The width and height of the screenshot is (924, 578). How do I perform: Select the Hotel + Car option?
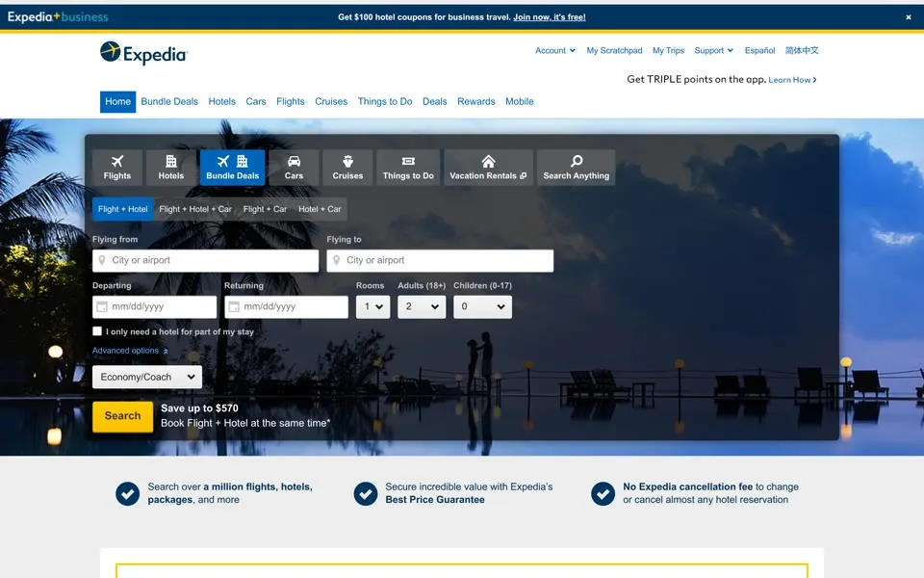[320, 209]
